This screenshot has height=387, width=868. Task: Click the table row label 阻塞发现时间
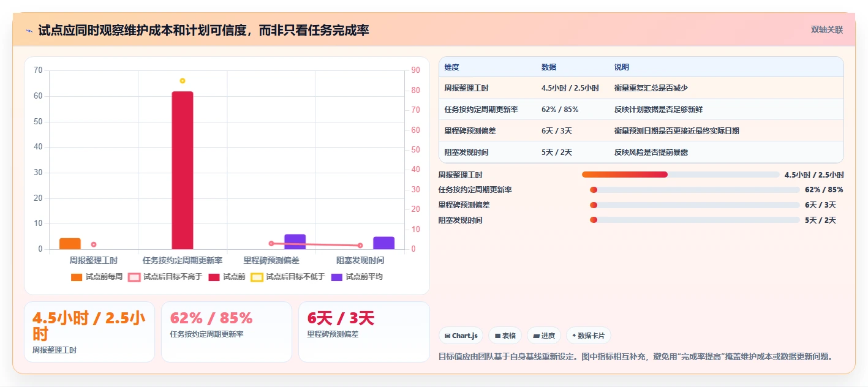(x=467, y=152)
